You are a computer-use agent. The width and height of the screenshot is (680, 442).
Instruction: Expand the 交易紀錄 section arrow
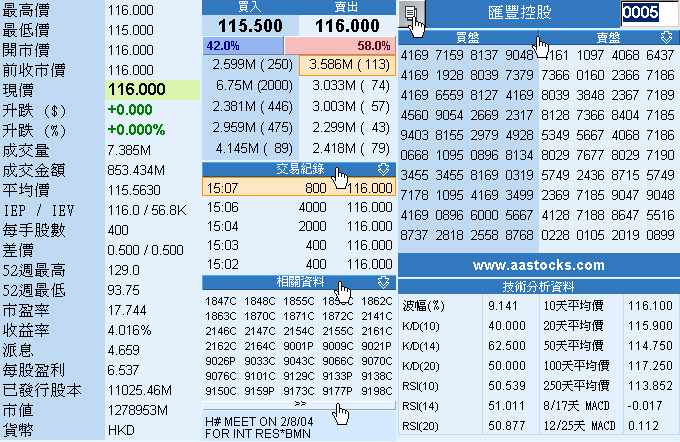coord(383,169)
